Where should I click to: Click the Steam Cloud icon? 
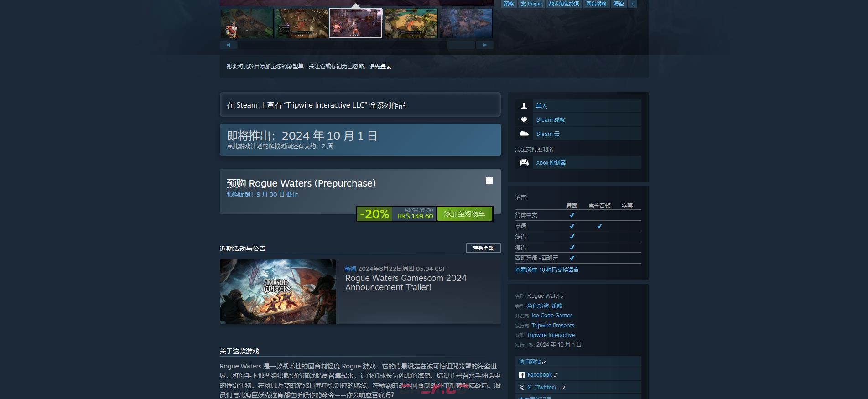tap(524, 134)
